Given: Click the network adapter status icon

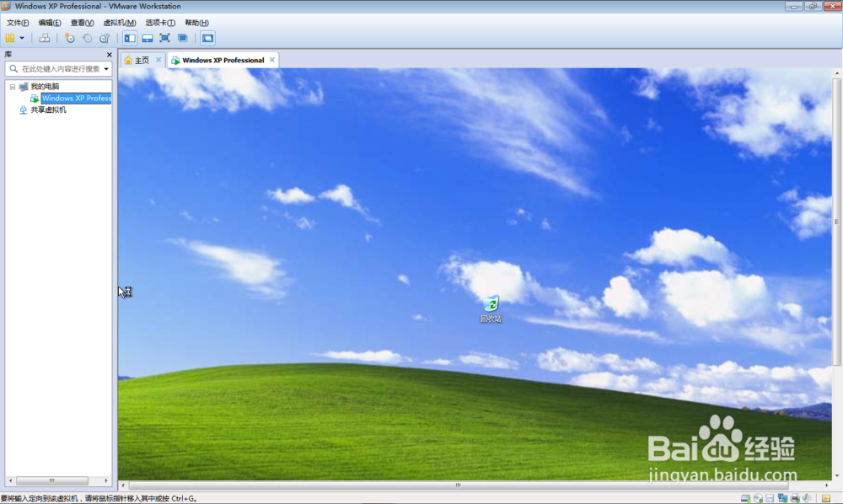Looking at the screenshot, I should [x=782, y=499].
